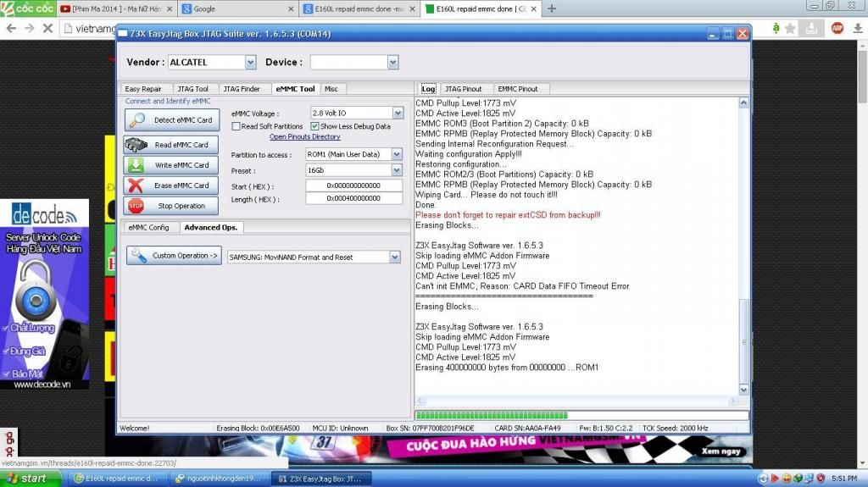Click the Read eMMC Card chip icon
The width and height of the screenshot is (868, 487).
tap(136, 145)
